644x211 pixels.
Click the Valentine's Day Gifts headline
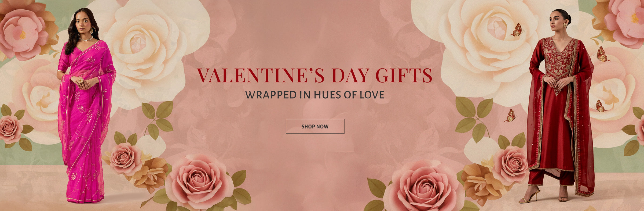pyautogui.click(x=314, y=75)
